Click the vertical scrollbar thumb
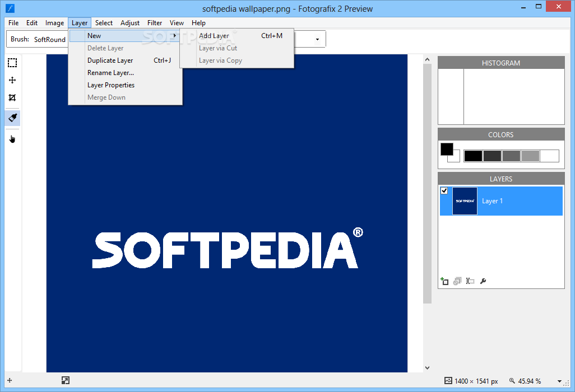This screenshot has width=575, height=392. (x=427, y=184)
